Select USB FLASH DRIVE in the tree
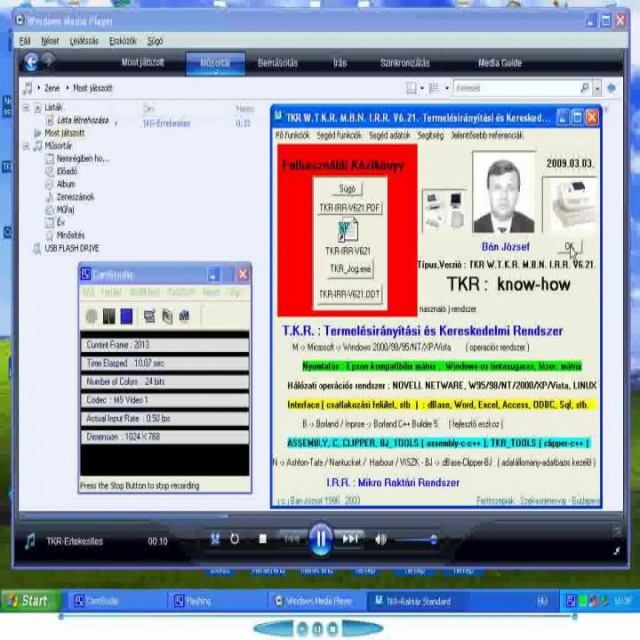 pos(71,248)
